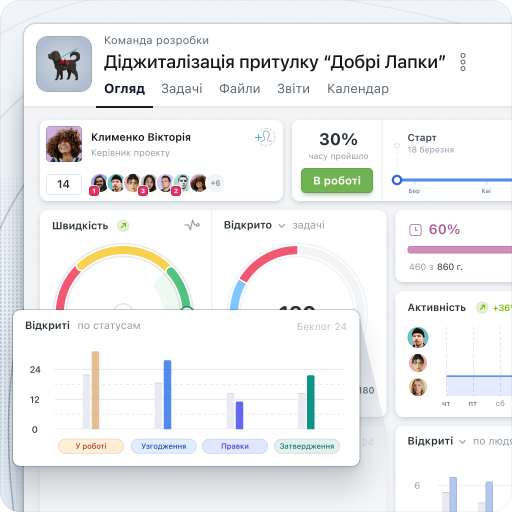The image size is (512, 512).
Task: Toggle the Узгодження status filter chip
Action: click(x=164, y=446)
